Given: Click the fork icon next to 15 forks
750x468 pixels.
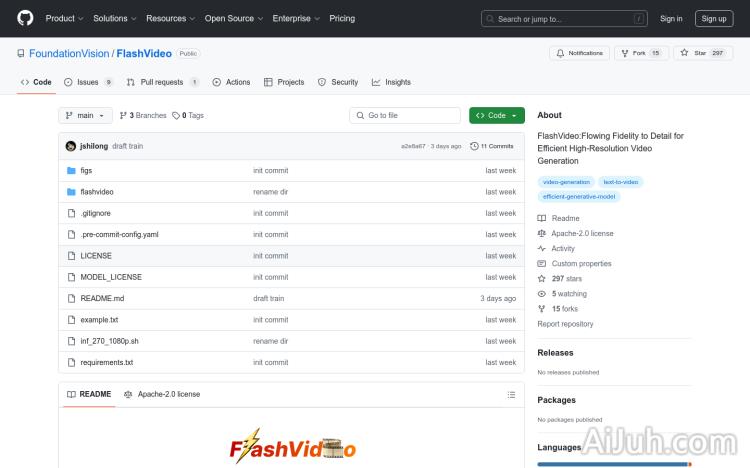Looking at the screenshot, I should tap(541, 309).
